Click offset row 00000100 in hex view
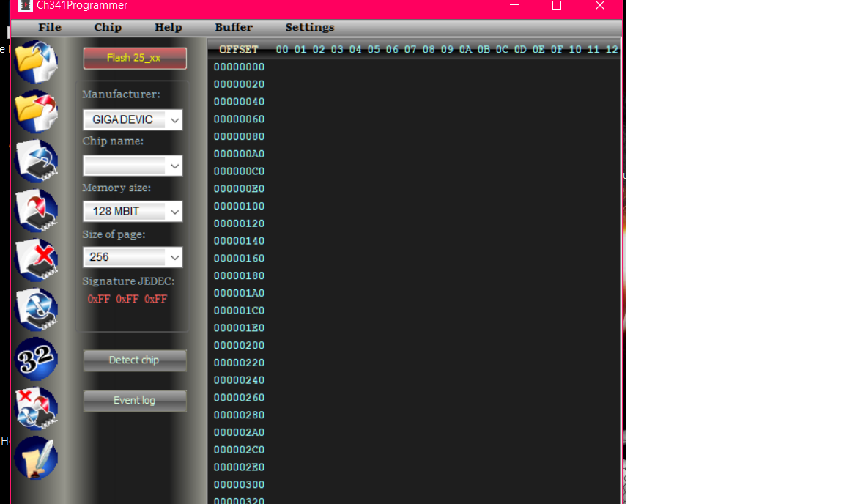 [x=239, y=207]
